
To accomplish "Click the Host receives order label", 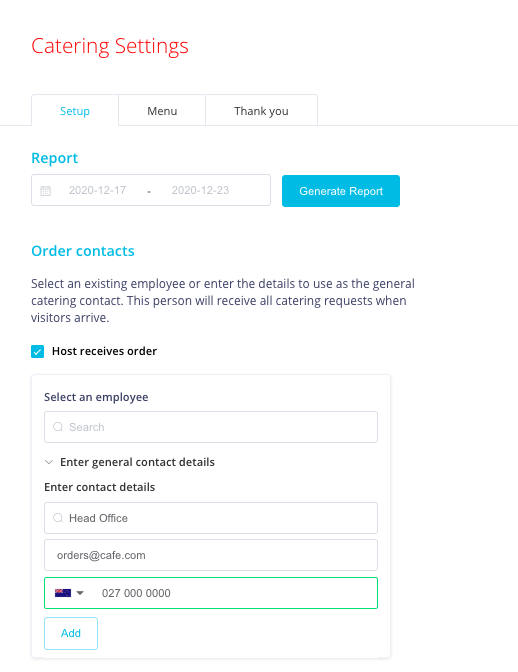I will [x=104, y=351].
